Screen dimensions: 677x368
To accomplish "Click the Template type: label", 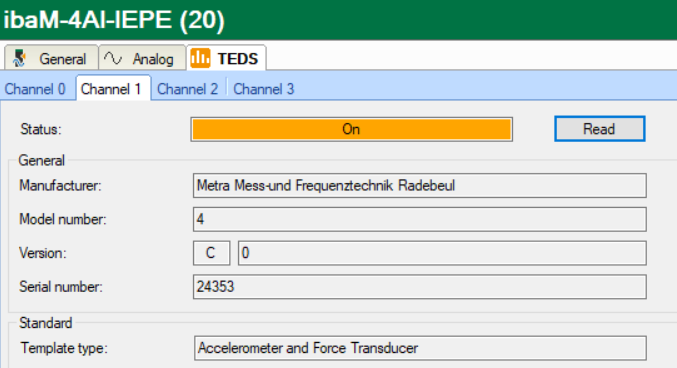I will click(64, 348).
